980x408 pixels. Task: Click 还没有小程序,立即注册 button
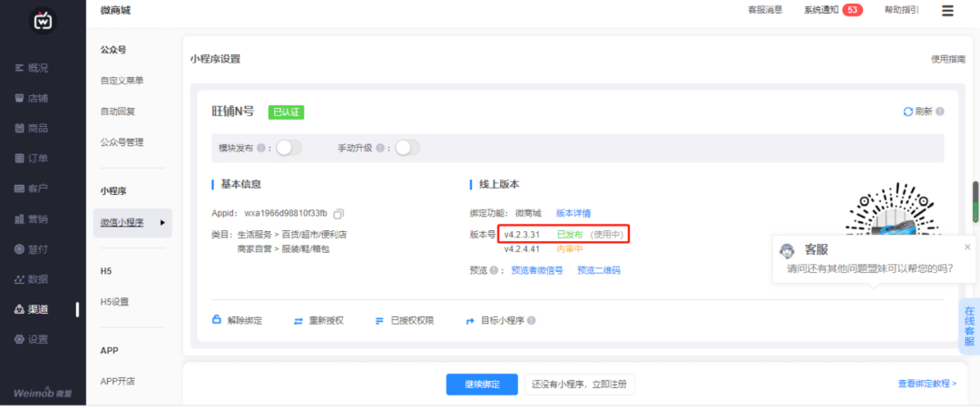coord(579,384)
